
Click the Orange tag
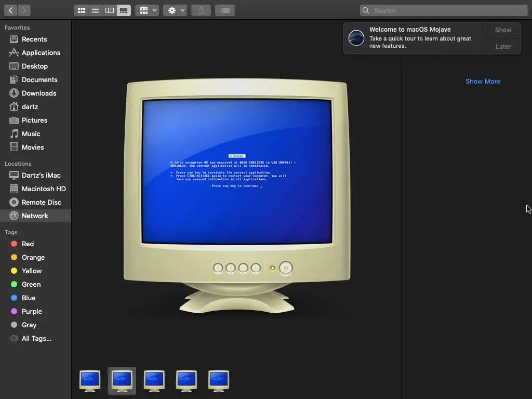pos(35,258)
